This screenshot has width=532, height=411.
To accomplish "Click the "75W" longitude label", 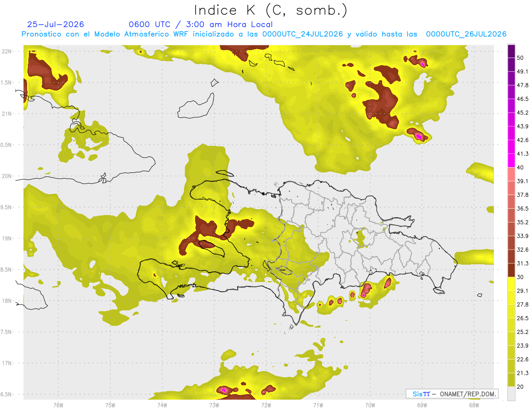I will [110, 405].
